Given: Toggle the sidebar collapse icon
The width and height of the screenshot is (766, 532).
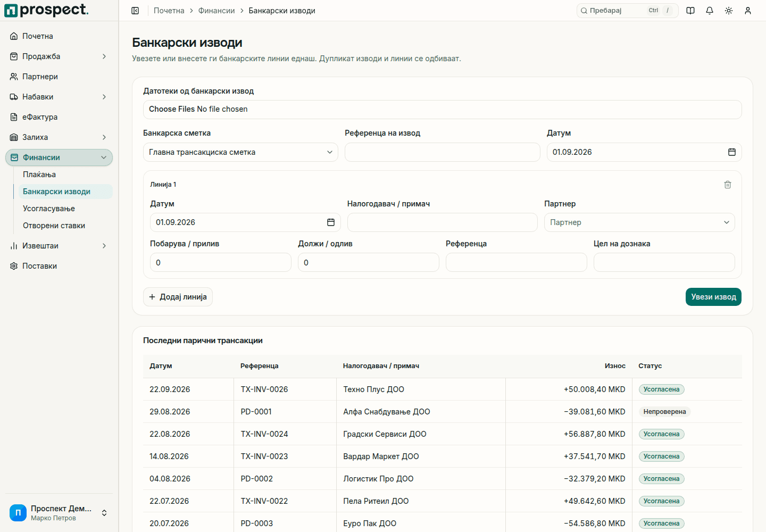Looking at the screenshot, I should click(x=135, y=11).
